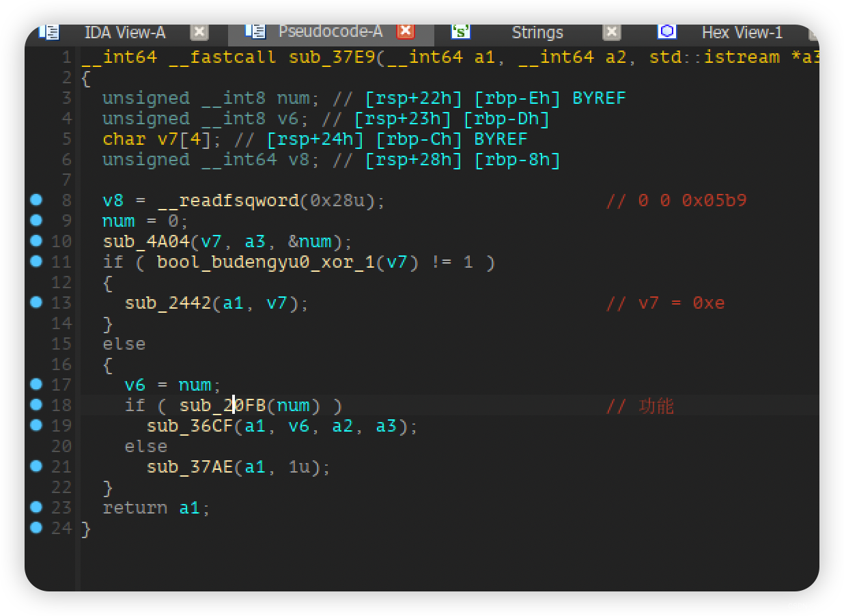Click the IDA View-A tab icon

49,31
